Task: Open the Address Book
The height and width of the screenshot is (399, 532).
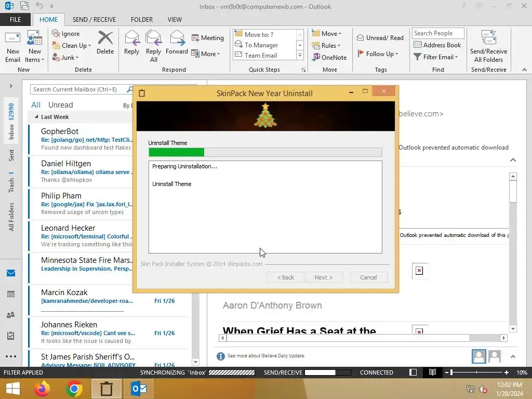Action: 437,45
